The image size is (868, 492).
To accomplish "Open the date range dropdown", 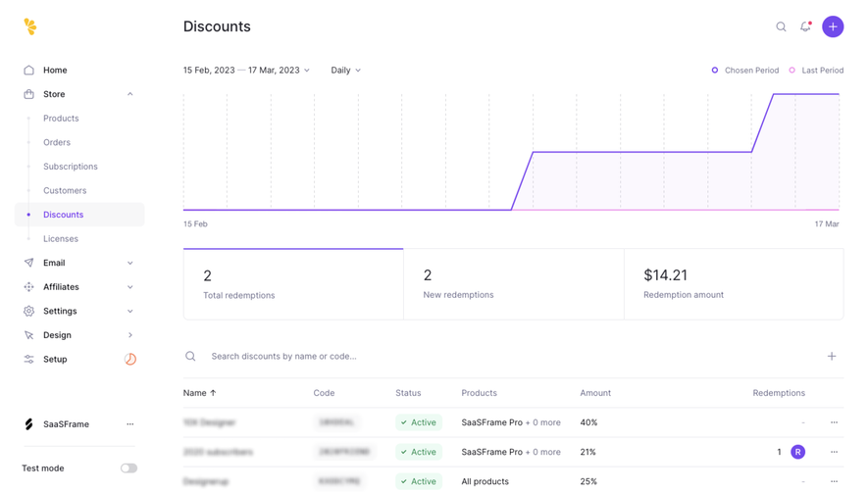I will 246,71.
